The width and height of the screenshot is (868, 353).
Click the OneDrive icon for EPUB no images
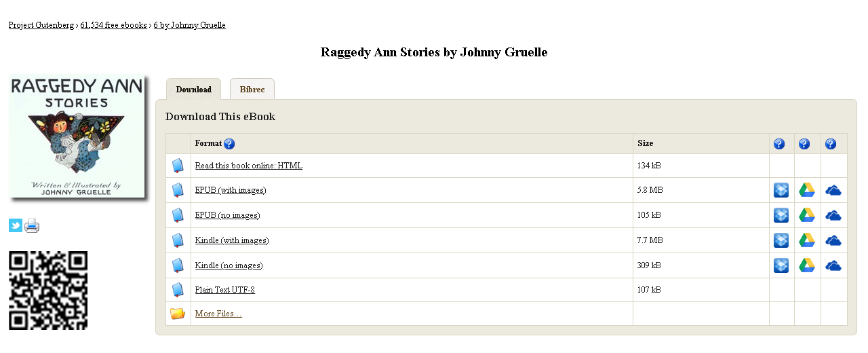pos(833,215)
